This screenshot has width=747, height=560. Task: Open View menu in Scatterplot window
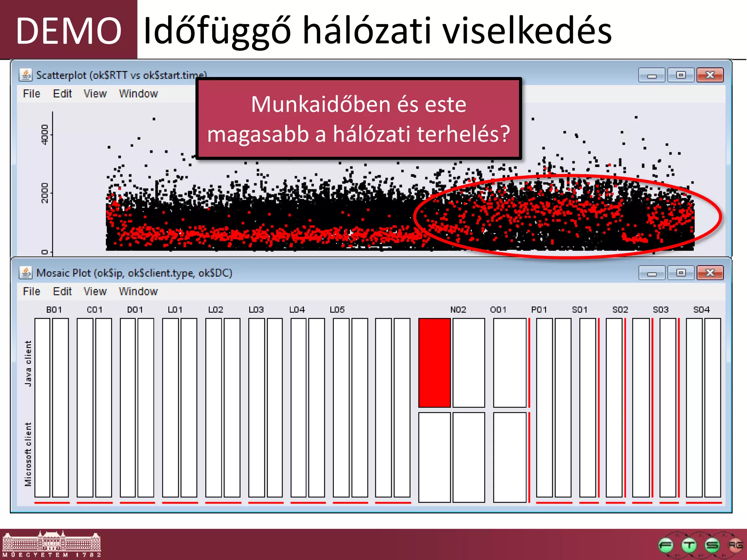95,94
